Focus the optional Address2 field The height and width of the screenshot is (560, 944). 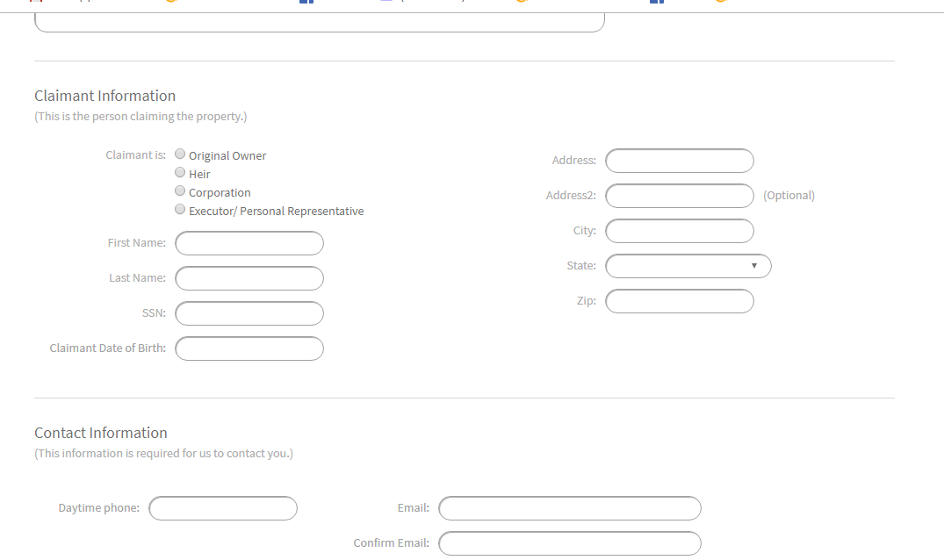679,196
